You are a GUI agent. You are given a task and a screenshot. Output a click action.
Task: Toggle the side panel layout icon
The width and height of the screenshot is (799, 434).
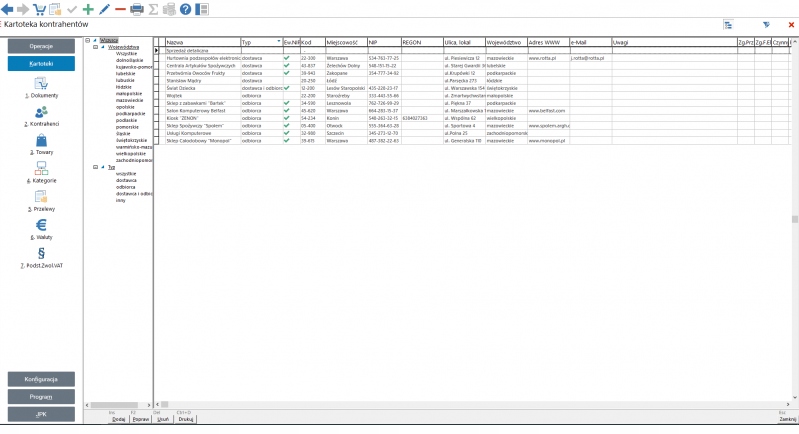[202, 9]
